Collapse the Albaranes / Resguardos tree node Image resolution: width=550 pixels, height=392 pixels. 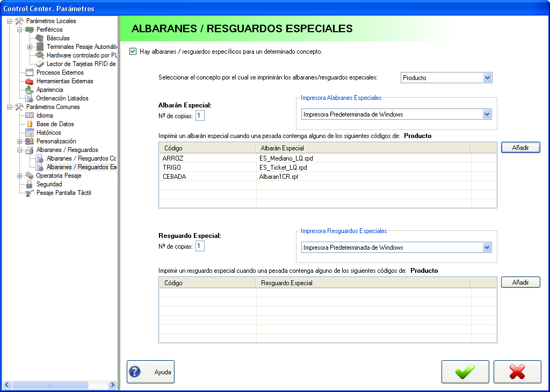[x=20, y=150]
